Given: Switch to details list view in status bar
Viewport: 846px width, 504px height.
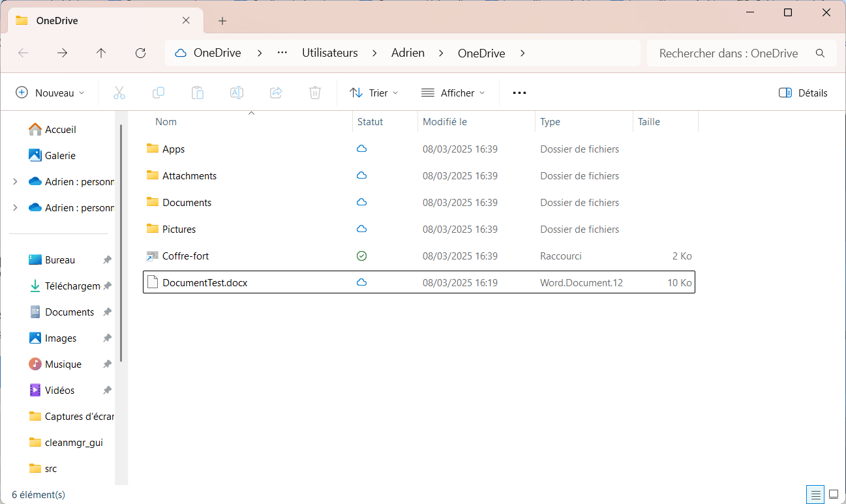Looking at the screenshot, I should click(814, 494).
